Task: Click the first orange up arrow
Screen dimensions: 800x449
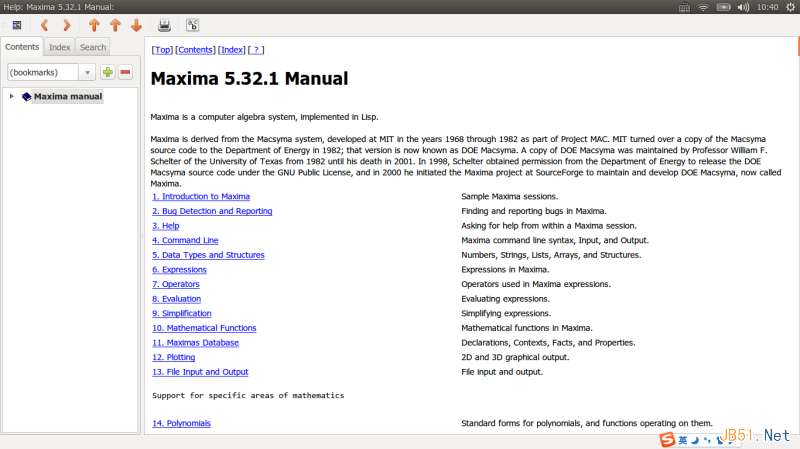Action: [94, 25]
